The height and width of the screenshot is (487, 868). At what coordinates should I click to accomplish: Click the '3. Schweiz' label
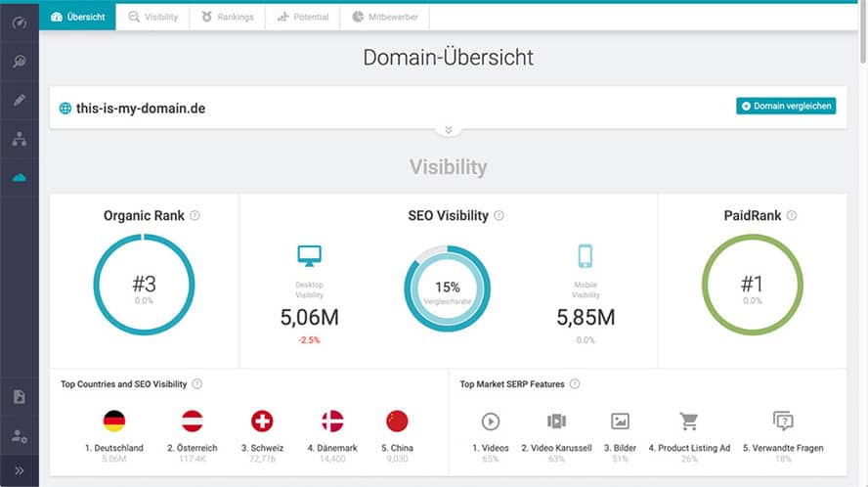[262, 448]
